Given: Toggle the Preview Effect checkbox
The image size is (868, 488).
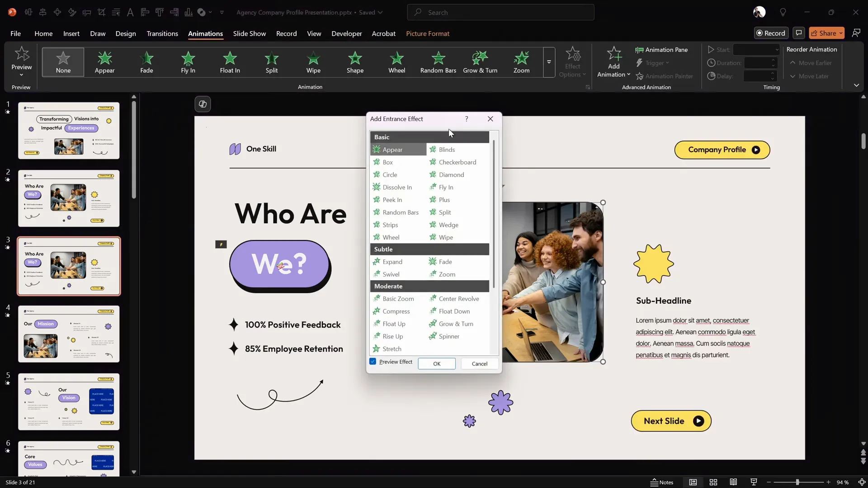Looking at the screenshot, I should 373,361.
